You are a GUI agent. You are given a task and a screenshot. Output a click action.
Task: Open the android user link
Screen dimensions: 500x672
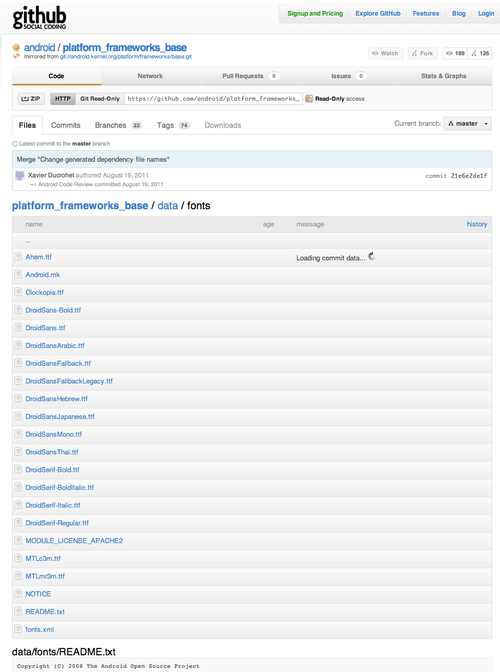point(39,48)
